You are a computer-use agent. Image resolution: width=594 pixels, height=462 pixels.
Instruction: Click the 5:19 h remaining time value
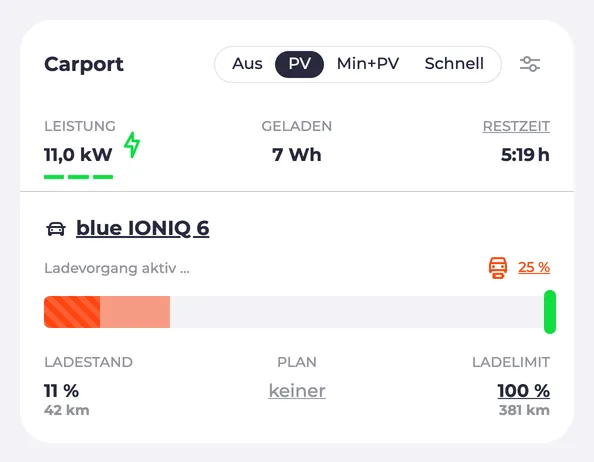[525, 155]
